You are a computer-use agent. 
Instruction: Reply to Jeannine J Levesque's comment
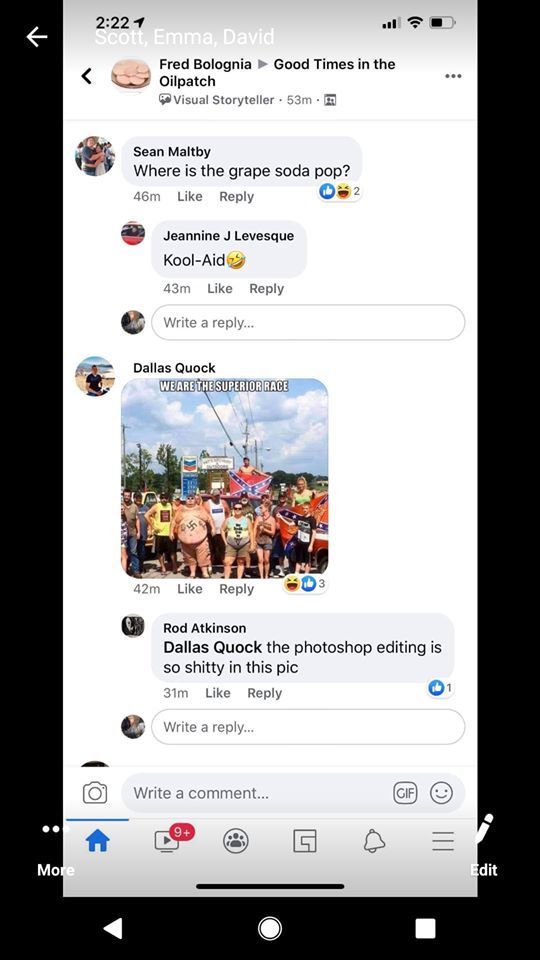coord(266,288)
